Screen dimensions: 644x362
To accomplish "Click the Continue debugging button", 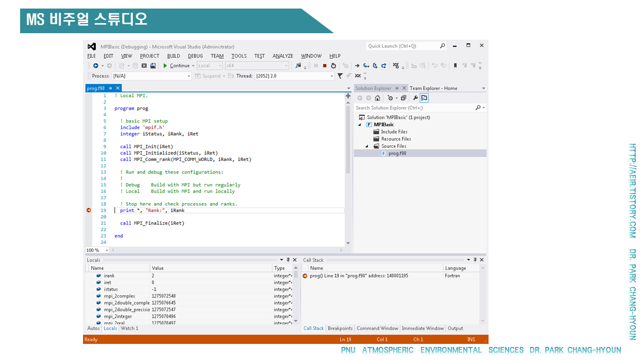I will tap(176, 65).
